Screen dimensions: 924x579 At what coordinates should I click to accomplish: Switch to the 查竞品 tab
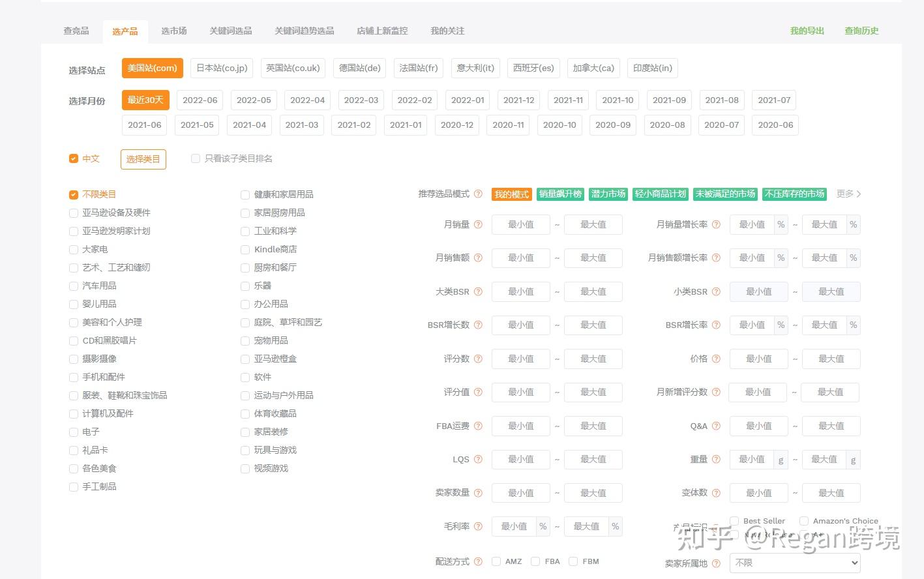[x=76, y=31]
